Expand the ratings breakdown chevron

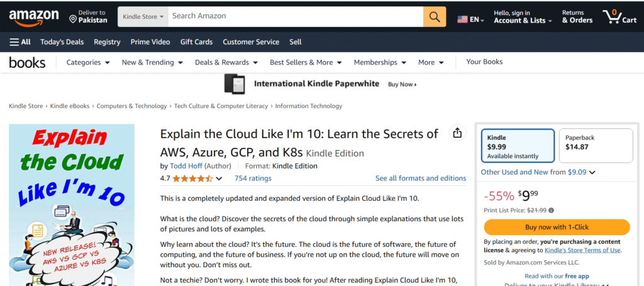pos(219,179)
